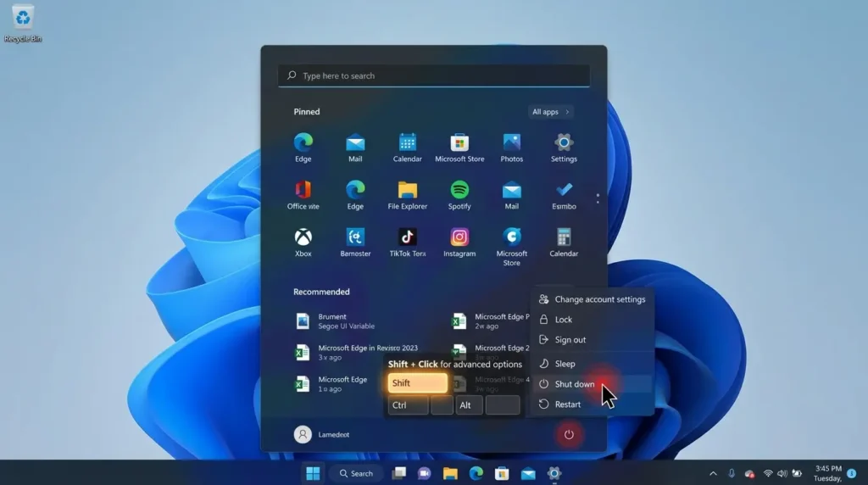Open recommended Microsoft Edge 2 file

point(491,351)
